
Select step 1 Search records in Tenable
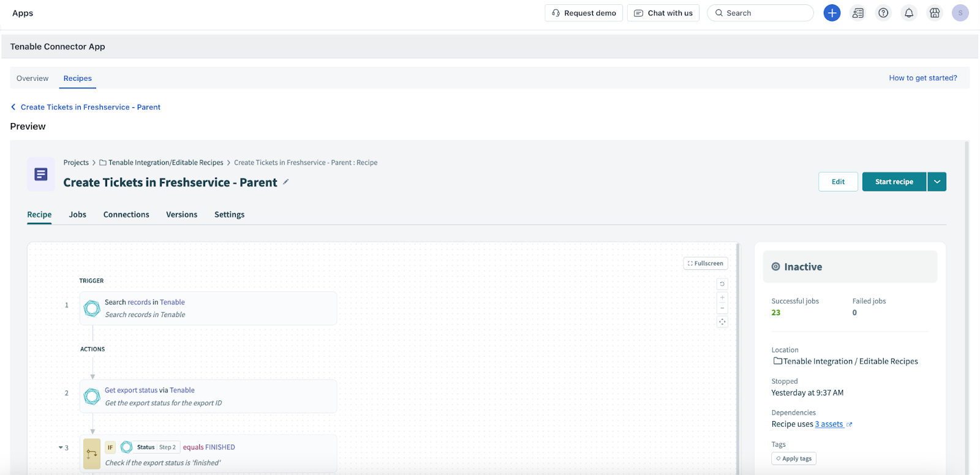click(x=208, y=309)
